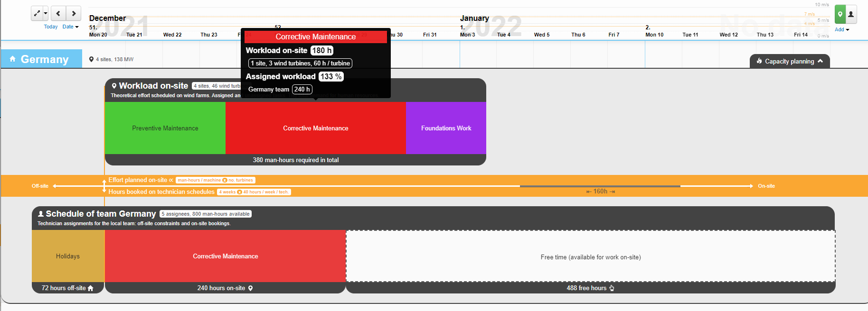Click the expand view arrows icon
868x311 pixels.
[37, 13]
